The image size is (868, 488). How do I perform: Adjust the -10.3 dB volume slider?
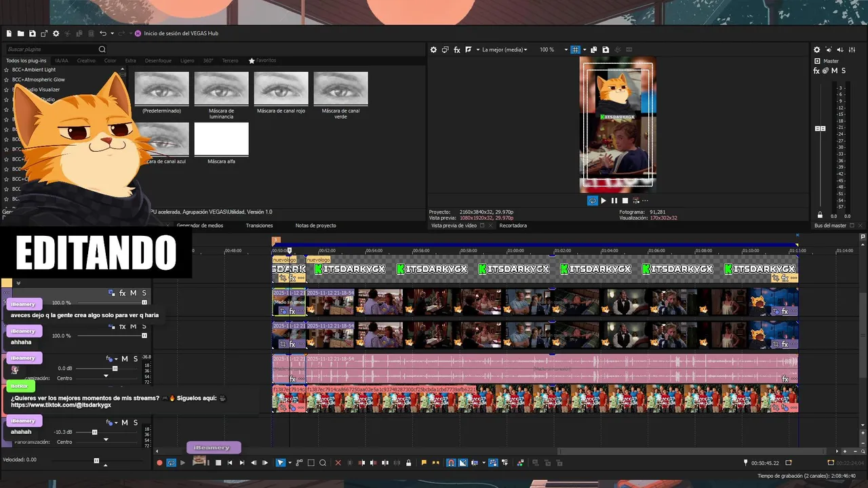point(94,432)
